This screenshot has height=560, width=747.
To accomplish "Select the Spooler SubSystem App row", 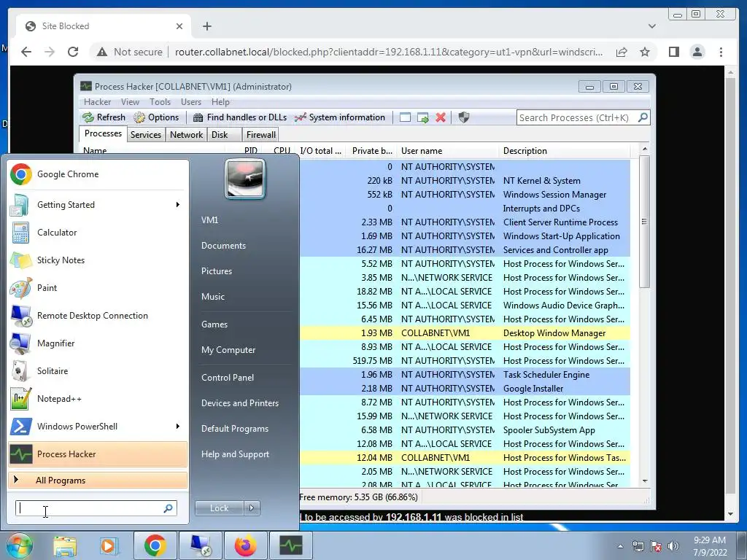I will coord(465,430).
